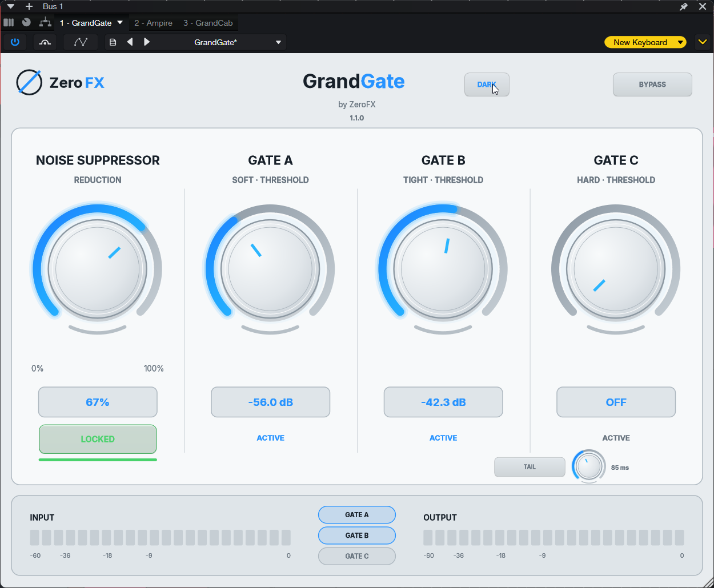Click the -56.0 dB Gate A value field
Image resolution: width=714 pixels, height=588 pixels.
271,402
